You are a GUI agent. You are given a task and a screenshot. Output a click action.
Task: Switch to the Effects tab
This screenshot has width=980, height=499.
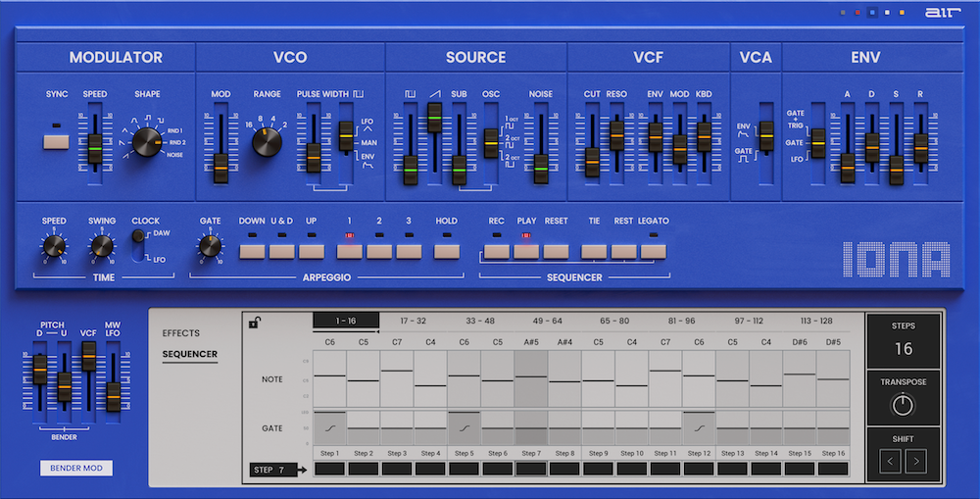[180, 333]
